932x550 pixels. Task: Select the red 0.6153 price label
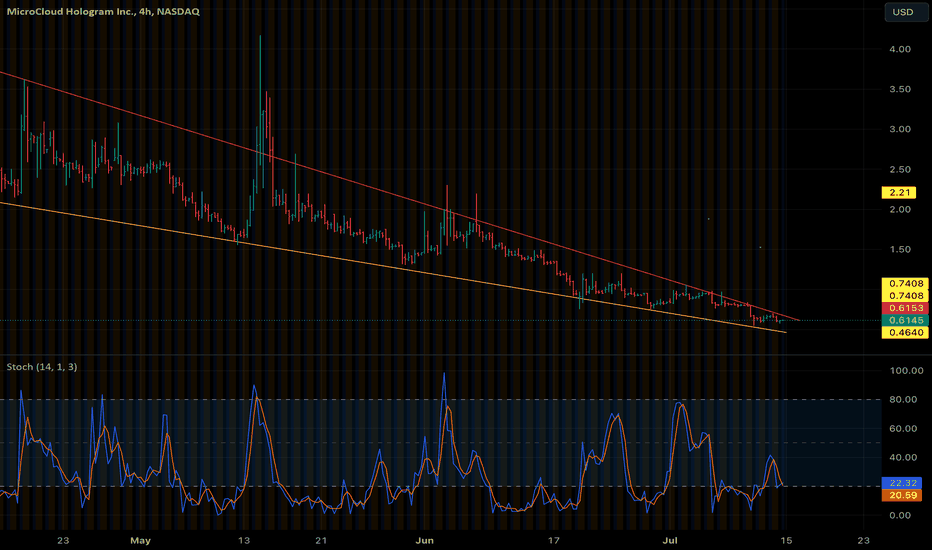coord(906,307)
